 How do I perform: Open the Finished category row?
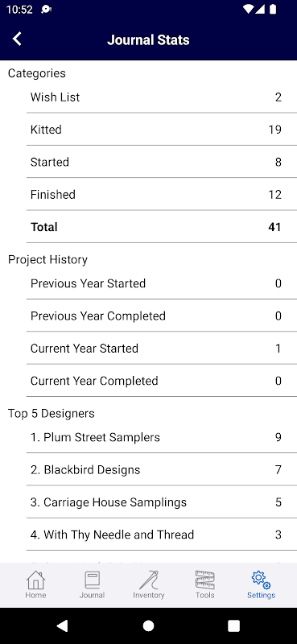[x=162, y=194]
